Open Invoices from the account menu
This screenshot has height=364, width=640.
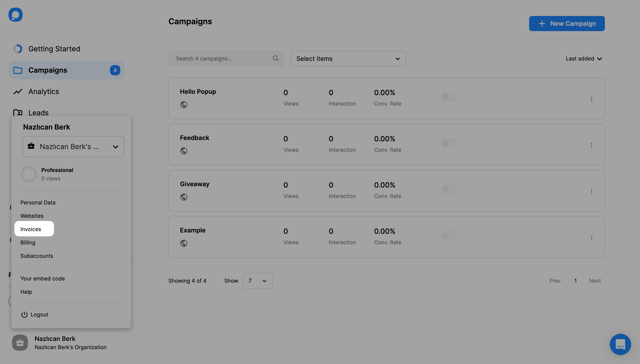click(x=30, y=229)
